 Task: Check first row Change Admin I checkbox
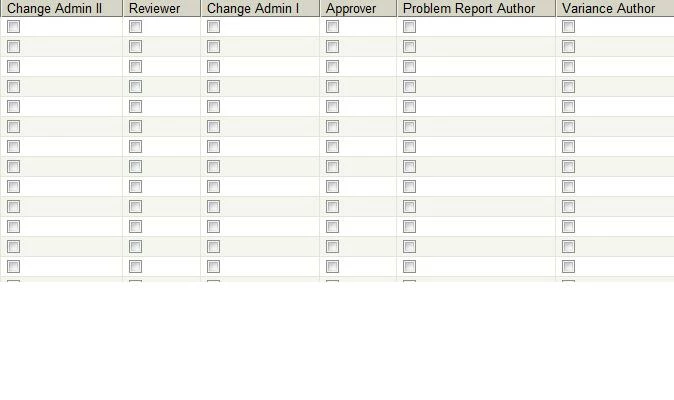[x=213, y=27]
